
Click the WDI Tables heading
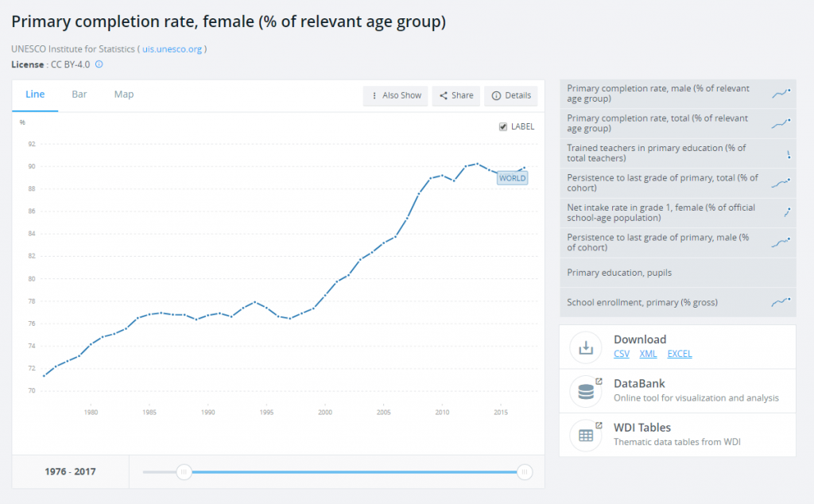coord(642,428)
